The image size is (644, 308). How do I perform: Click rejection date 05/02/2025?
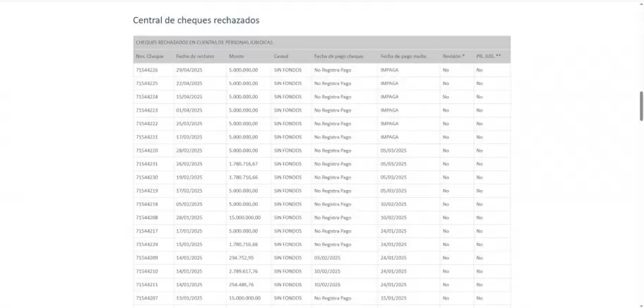(x=189, y=204)
